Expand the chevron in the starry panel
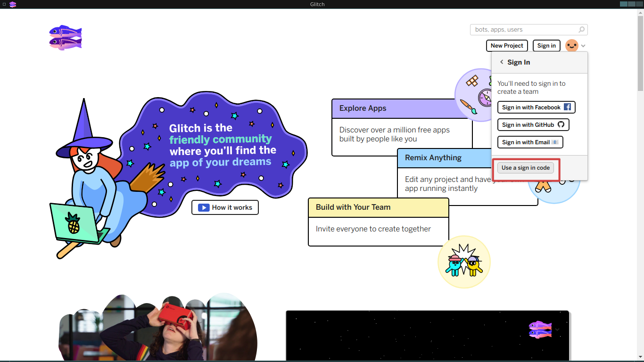The width and height of the screenshot is (644, 362). 557,329
